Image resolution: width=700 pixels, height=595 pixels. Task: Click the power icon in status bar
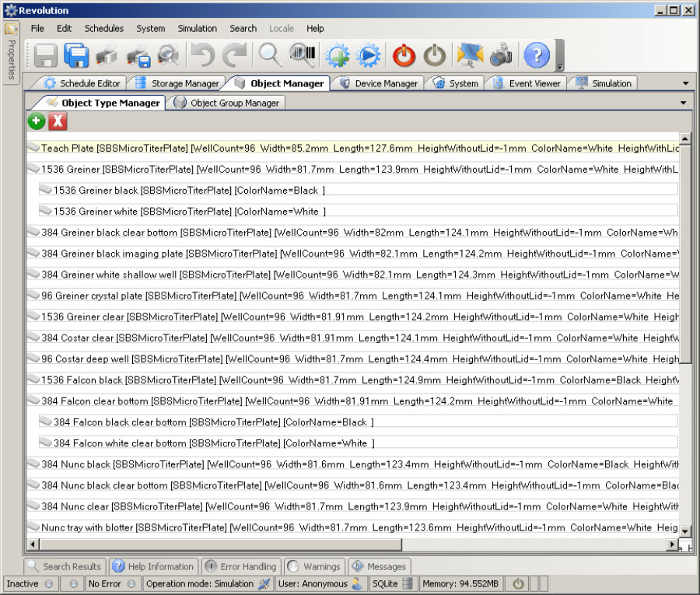coord(518,583)
